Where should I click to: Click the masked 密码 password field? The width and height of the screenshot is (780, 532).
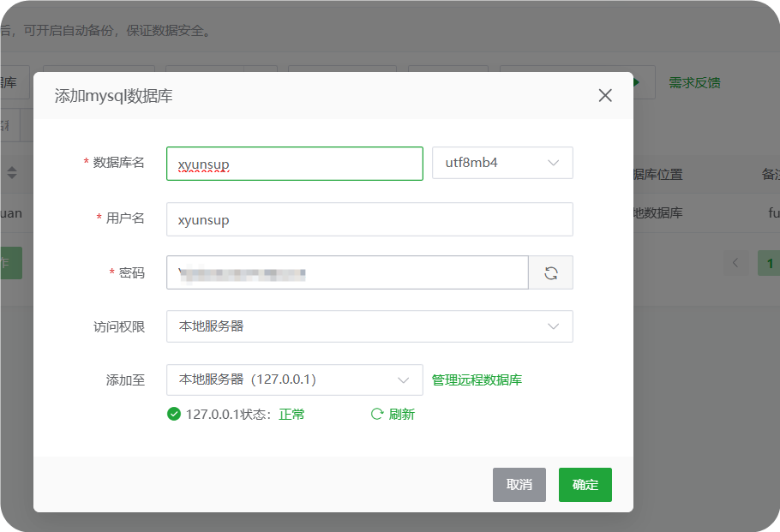(346, 272)
